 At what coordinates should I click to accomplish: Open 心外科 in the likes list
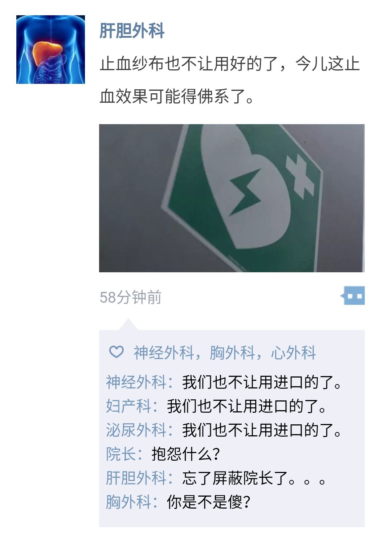click(x=294, y=352)
